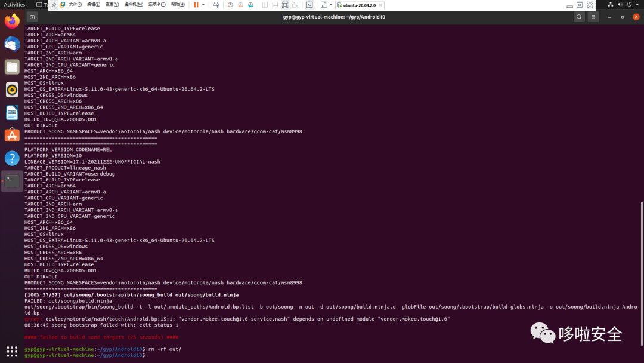644x363 pixels.
Task: Open the 虚拟机(M) menu
Action: 134,5
